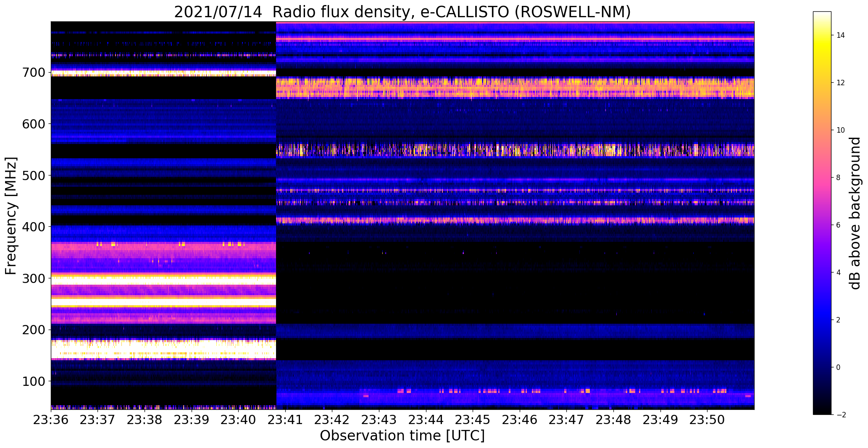Click the 700 frequency tick label
Screen dimensions: 868x448
tap(33, 73)
